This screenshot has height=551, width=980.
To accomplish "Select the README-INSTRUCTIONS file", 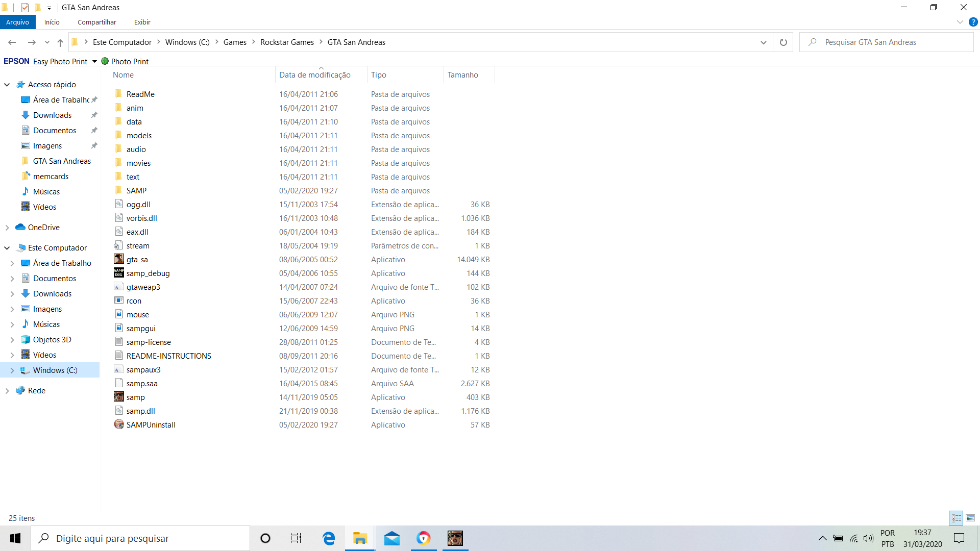I will pos(169,356).
